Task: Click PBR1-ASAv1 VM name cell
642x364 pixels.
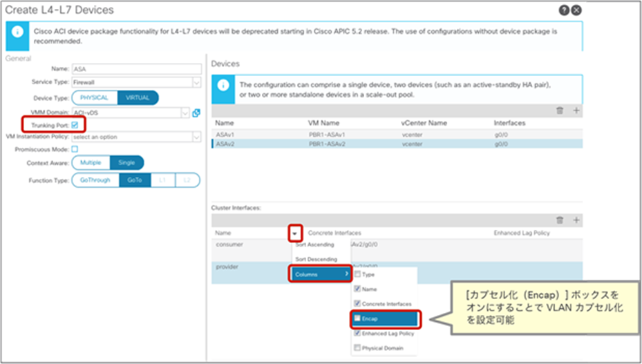Action: [327, 134]
